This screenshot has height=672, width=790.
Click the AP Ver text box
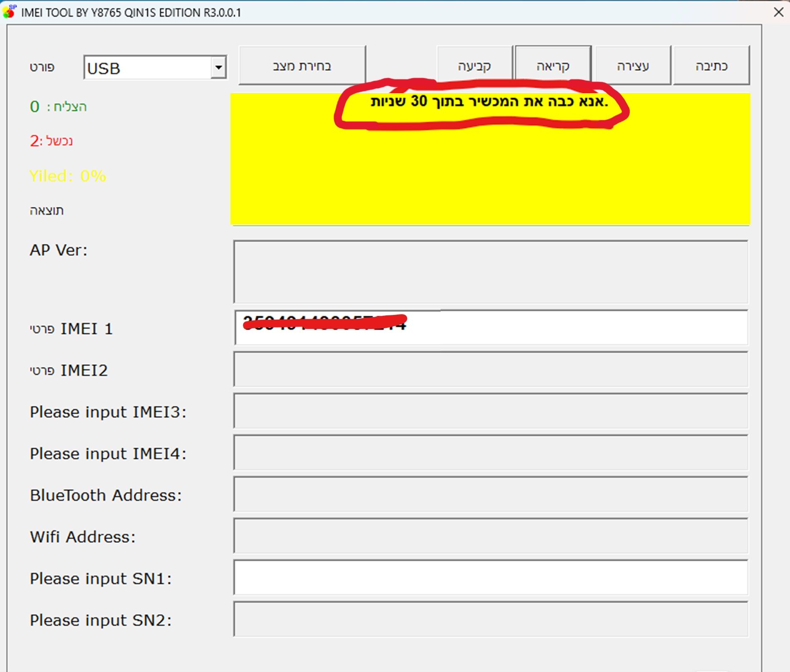coord(490,271)
